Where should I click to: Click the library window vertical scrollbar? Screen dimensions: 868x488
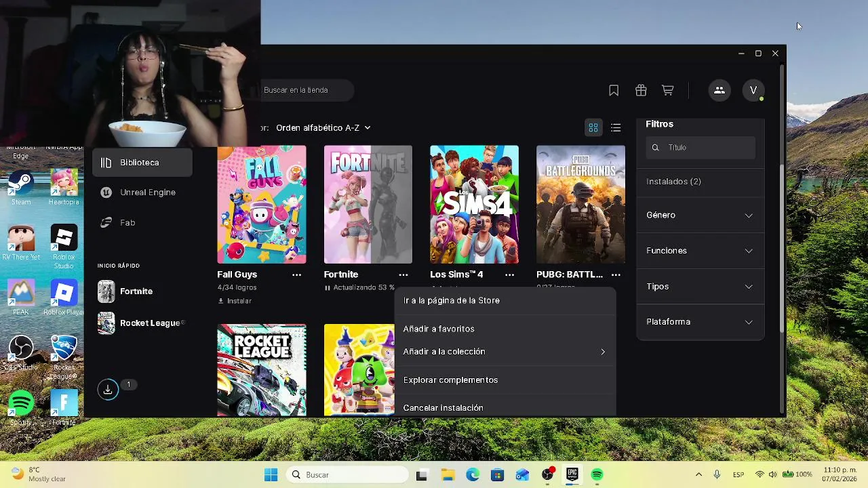coord(783,248)
